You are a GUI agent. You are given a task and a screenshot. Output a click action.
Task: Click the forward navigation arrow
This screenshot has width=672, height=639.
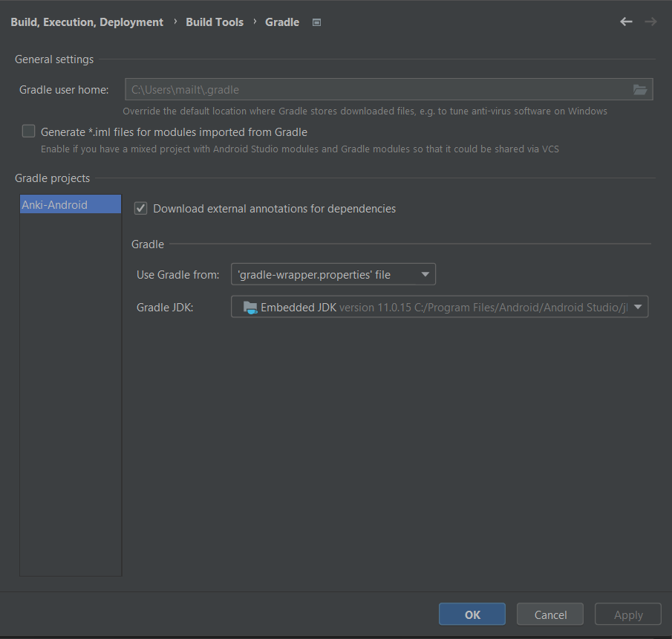coord(650,22)
